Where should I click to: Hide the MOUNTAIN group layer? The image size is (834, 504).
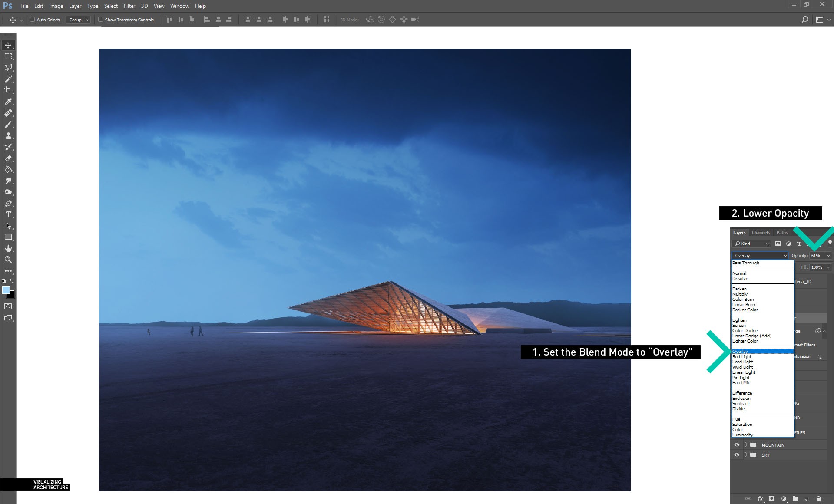[737, 445]
